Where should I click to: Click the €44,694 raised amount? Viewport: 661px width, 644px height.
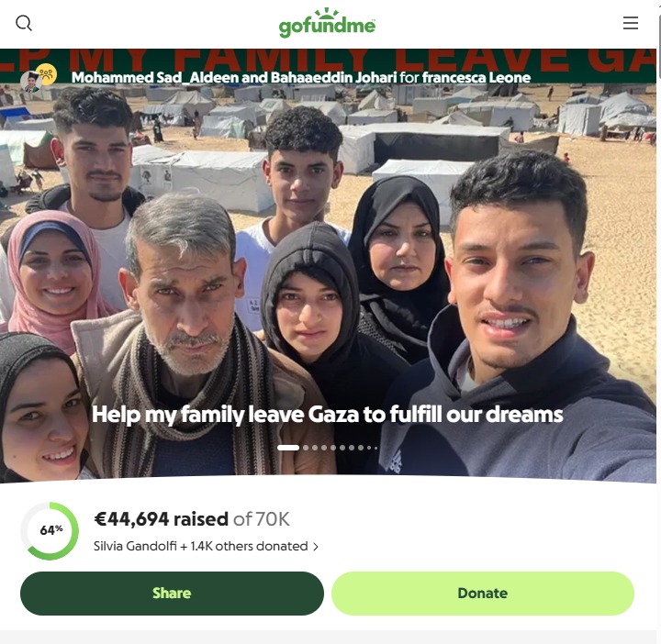pos(162,519)
